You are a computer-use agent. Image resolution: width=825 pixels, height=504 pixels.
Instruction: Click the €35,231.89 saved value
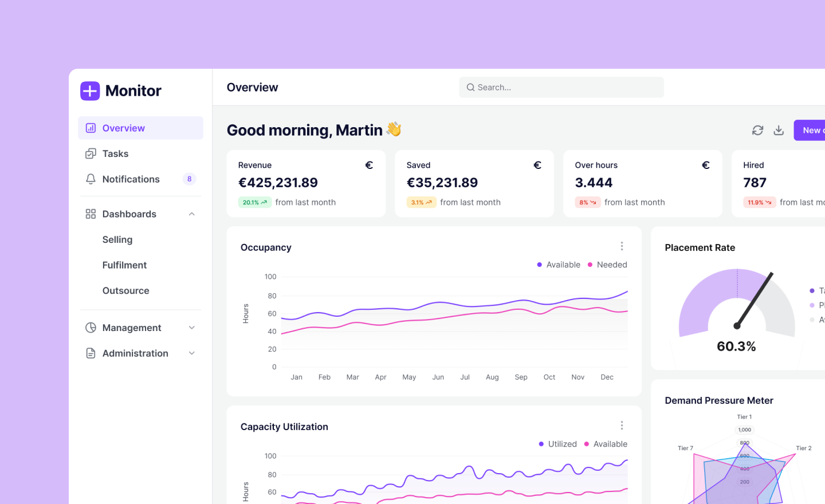pyautogui.click(x=442, y=183)
